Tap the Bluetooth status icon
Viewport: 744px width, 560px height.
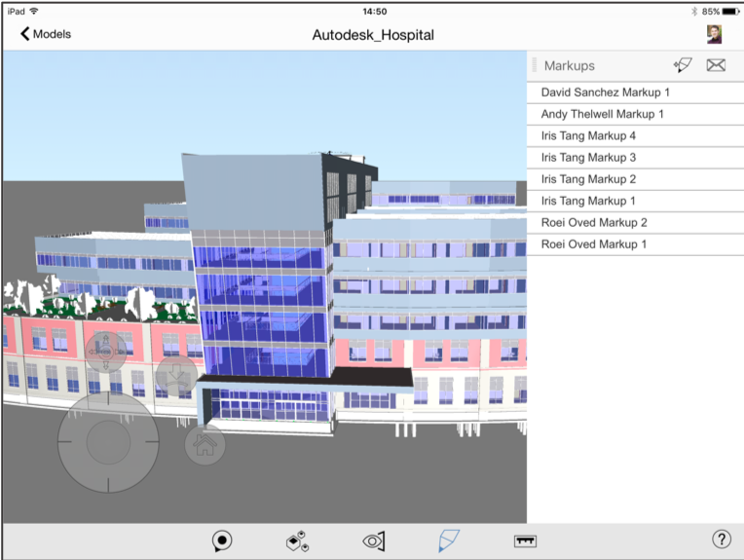point(694,12)
